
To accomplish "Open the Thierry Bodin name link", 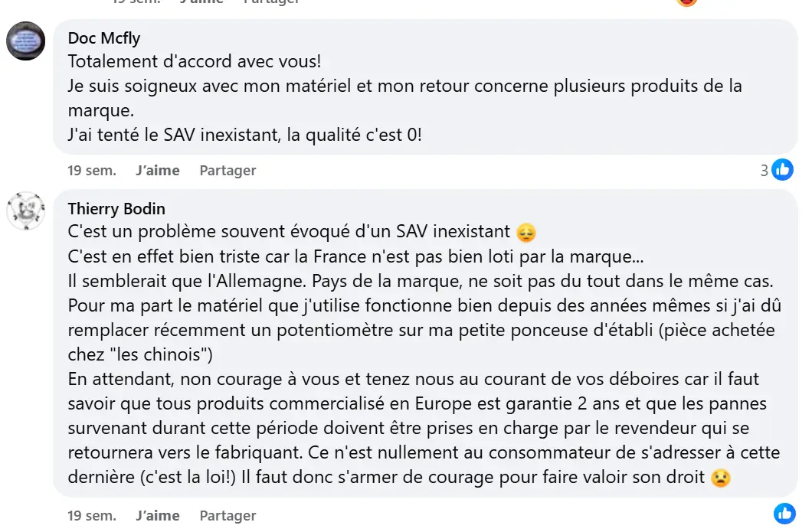I will [x=116, y=209].
